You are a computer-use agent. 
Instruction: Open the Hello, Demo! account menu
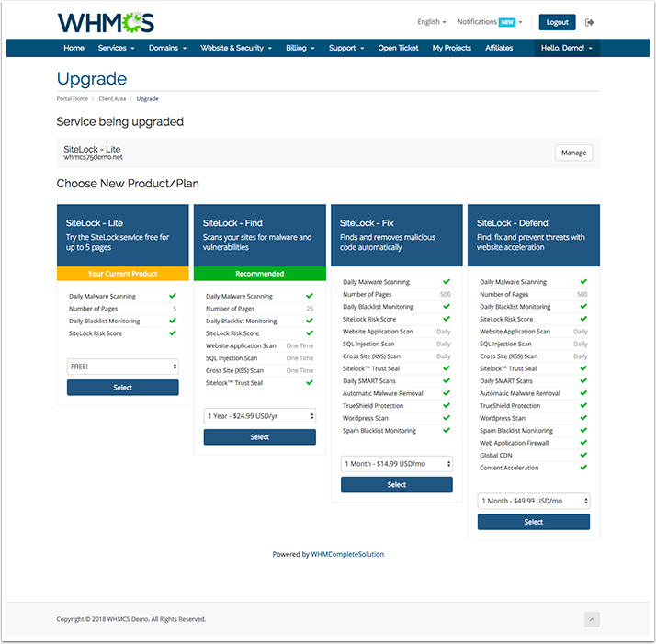coord(567,48)
